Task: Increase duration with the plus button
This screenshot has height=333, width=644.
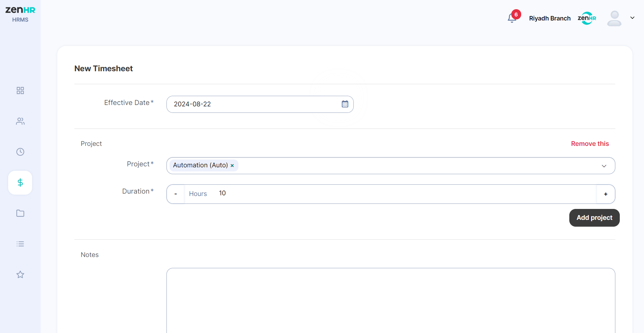Action: pyautogui.click(x=606, y=194)
